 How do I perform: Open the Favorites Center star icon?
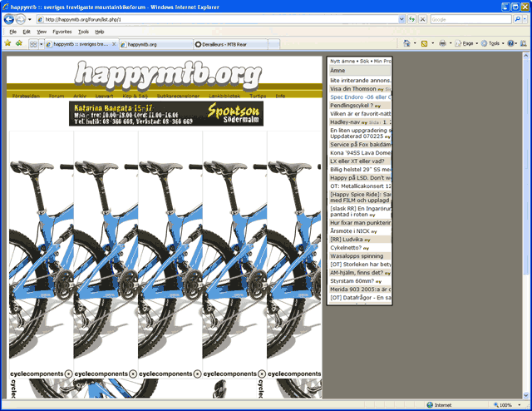(x=7, y=43)
